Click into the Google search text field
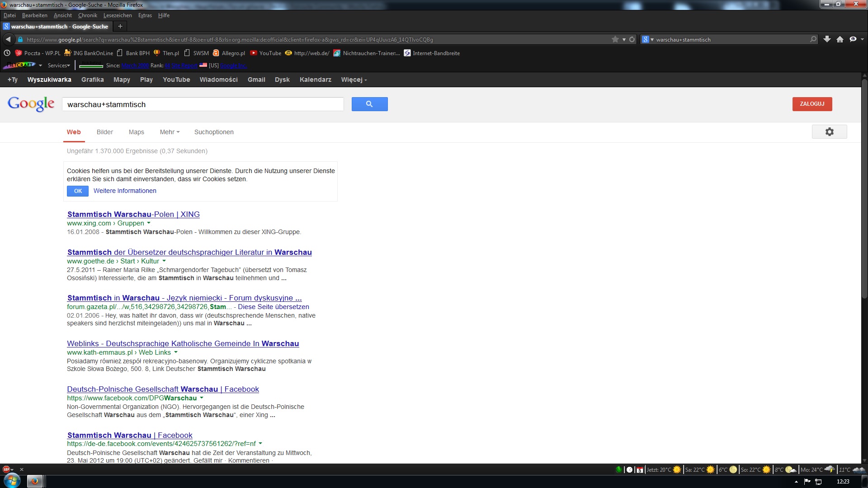868x488 pixels. [x=203, y=104]
